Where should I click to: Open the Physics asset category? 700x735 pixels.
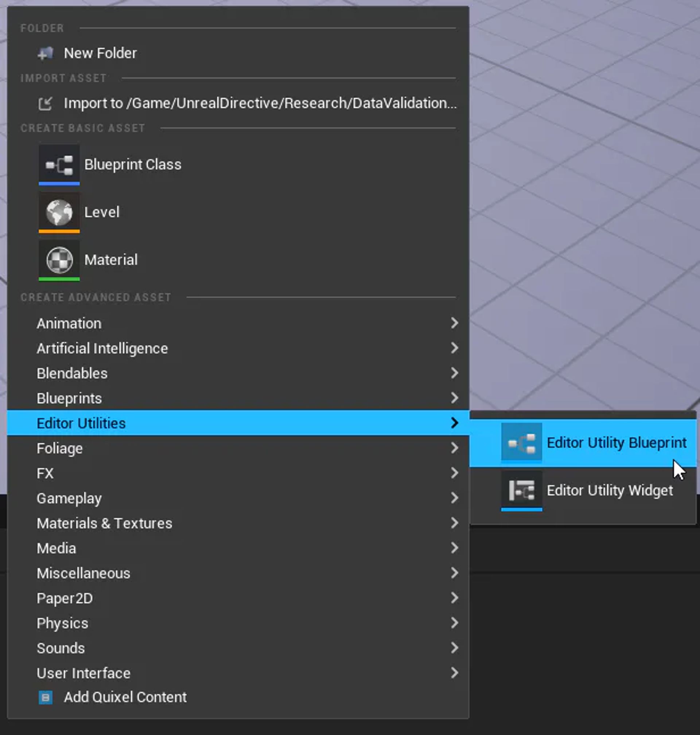click(63, 623)
